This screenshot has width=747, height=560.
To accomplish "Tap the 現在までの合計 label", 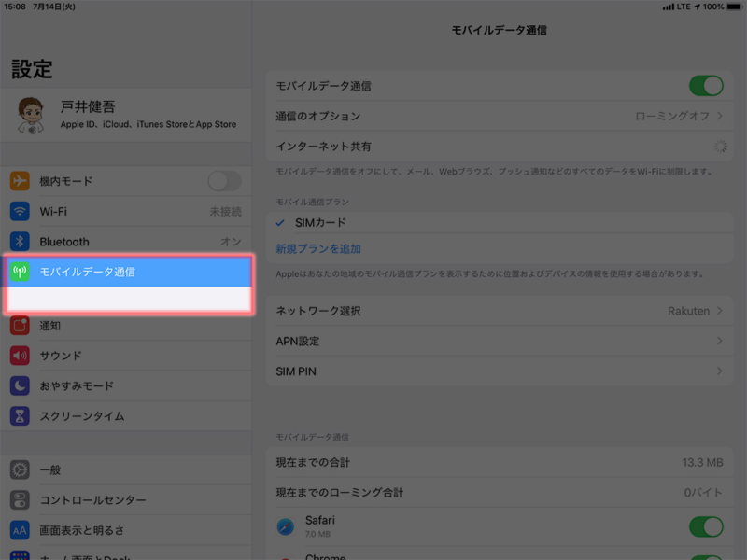I will (313, 462).
